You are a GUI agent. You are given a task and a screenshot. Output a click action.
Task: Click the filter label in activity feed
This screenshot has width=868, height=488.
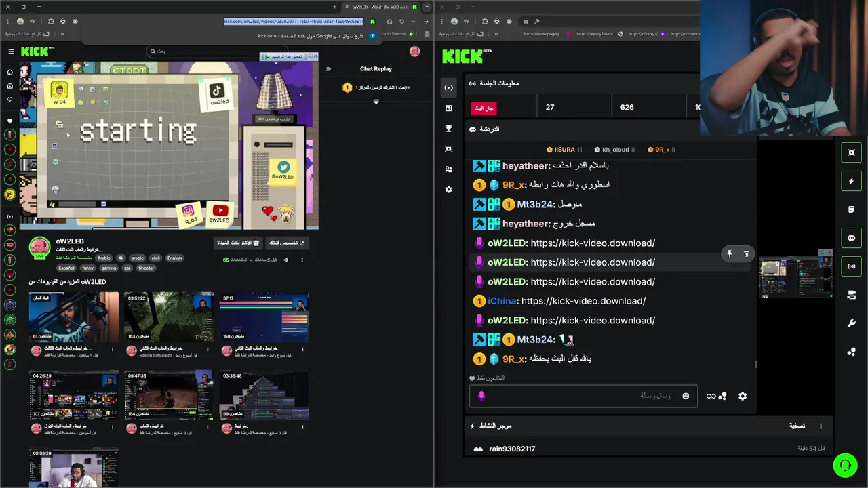click(x=797, y=426)
